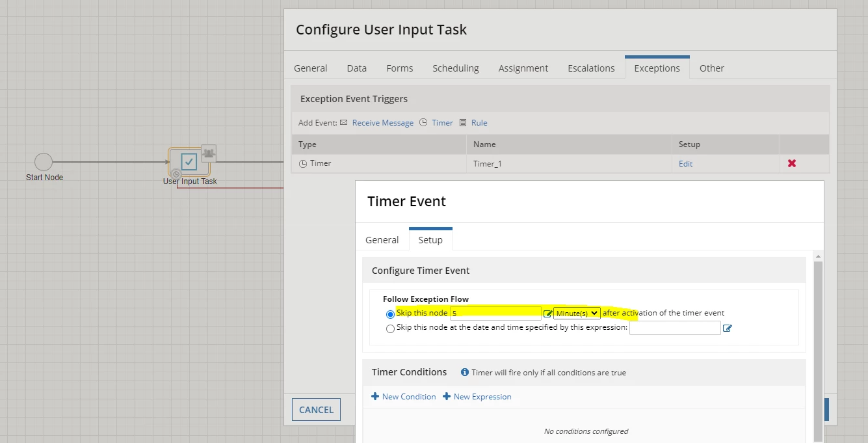The height and width of the screenshot is (443, 868).
Task: Open the Assignment tab
Action: (523, 68)
